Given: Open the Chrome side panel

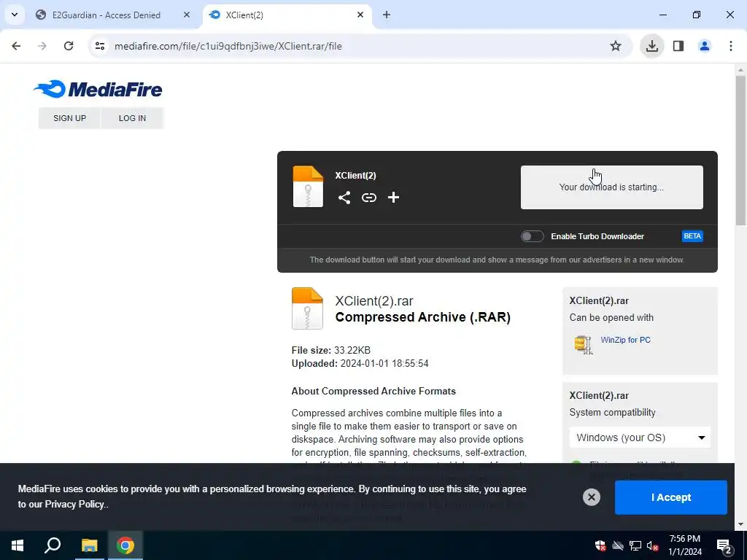Looking at the screenshot, I should pyautogui.click(x=678, y=46).
